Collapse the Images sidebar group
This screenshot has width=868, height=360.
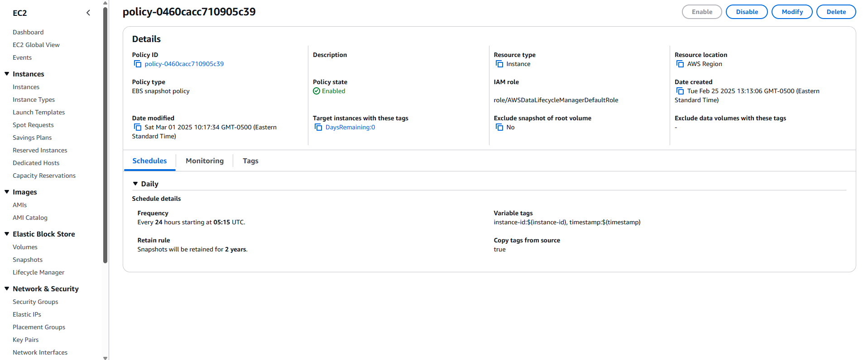[x=7, y=192]
